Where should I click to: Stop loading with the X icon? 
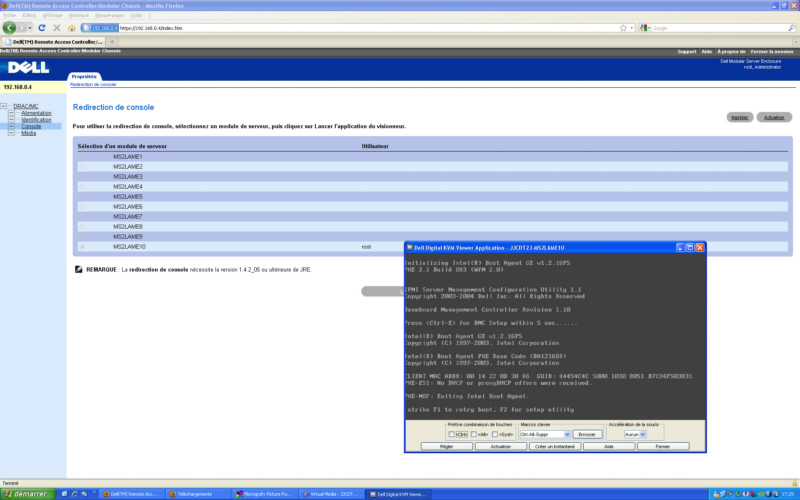pos(57,28)
